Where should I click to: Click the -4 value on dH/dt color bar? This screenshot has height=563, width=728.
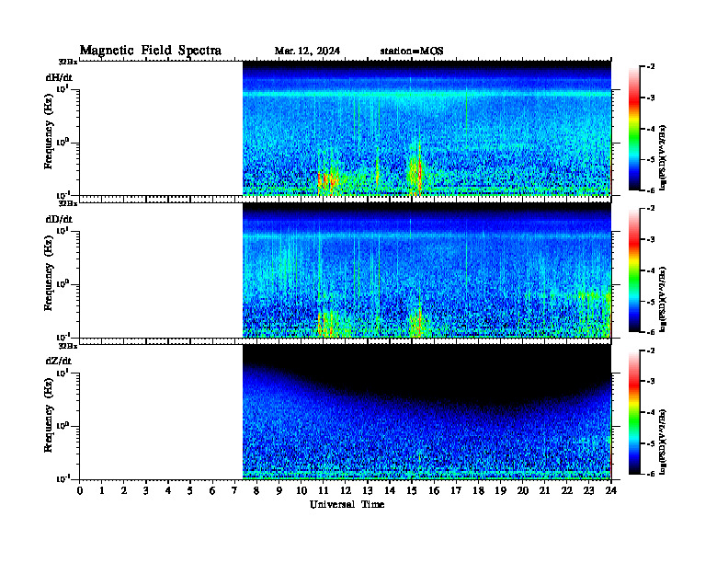(651, 129)
